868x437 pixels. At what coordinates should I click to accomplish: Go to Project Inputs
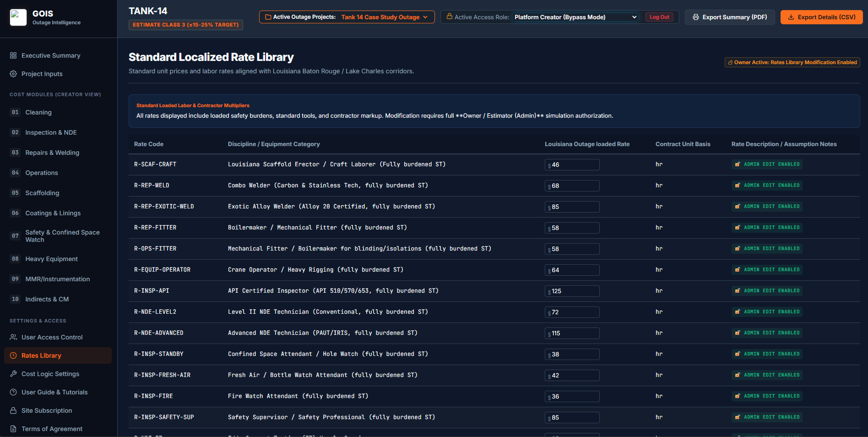pyautogui.click(x=58, y=74)
